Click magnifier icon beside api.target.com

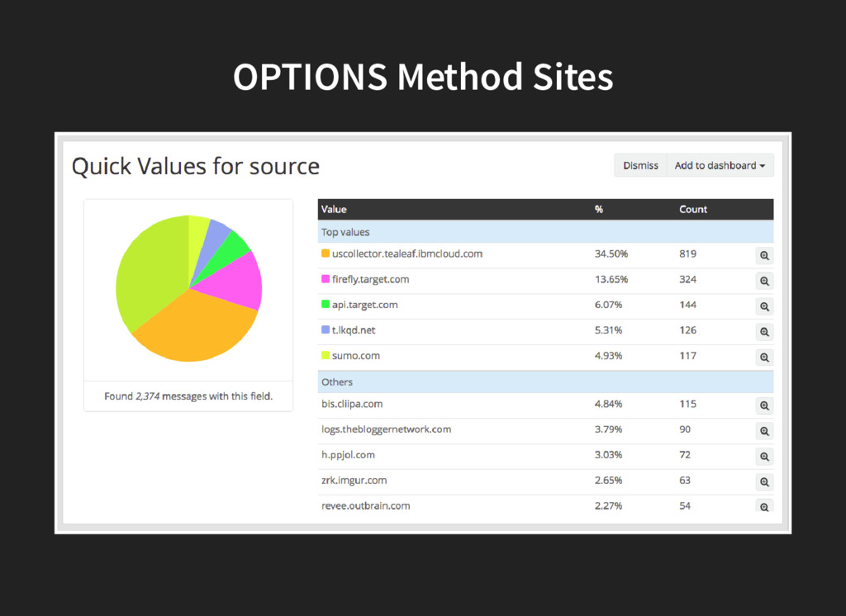[x=764, y=306]
